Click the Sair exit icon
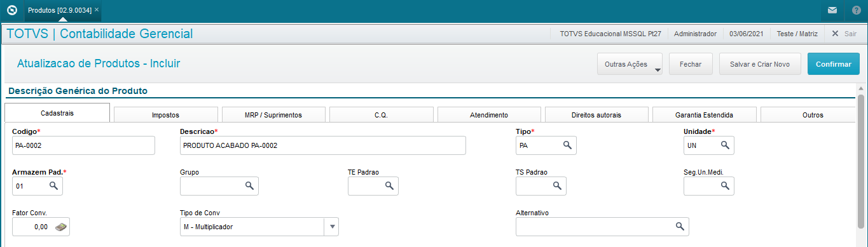The image size is (868, 247). coord(835,34)
